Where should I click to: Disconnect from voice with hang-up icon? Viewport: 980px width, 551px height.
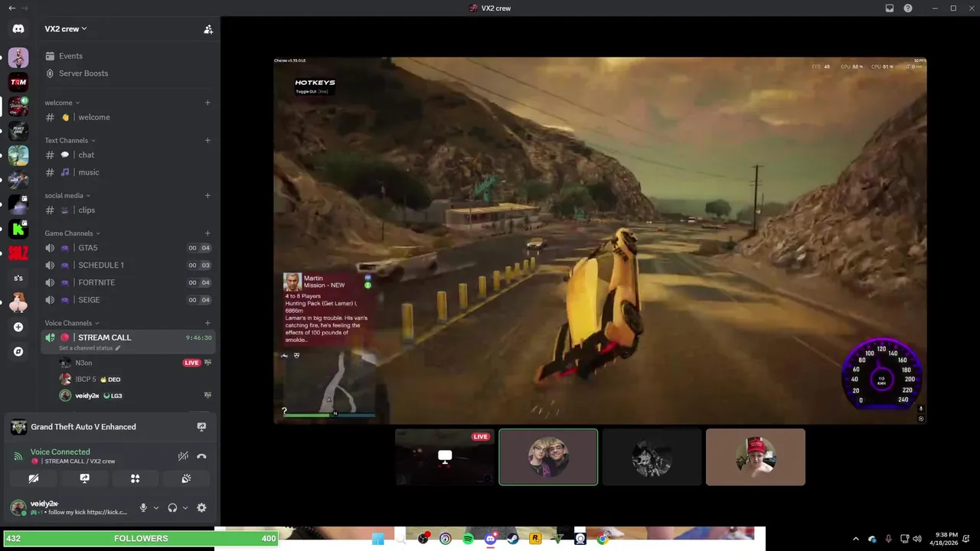click(x=201, y=456)
